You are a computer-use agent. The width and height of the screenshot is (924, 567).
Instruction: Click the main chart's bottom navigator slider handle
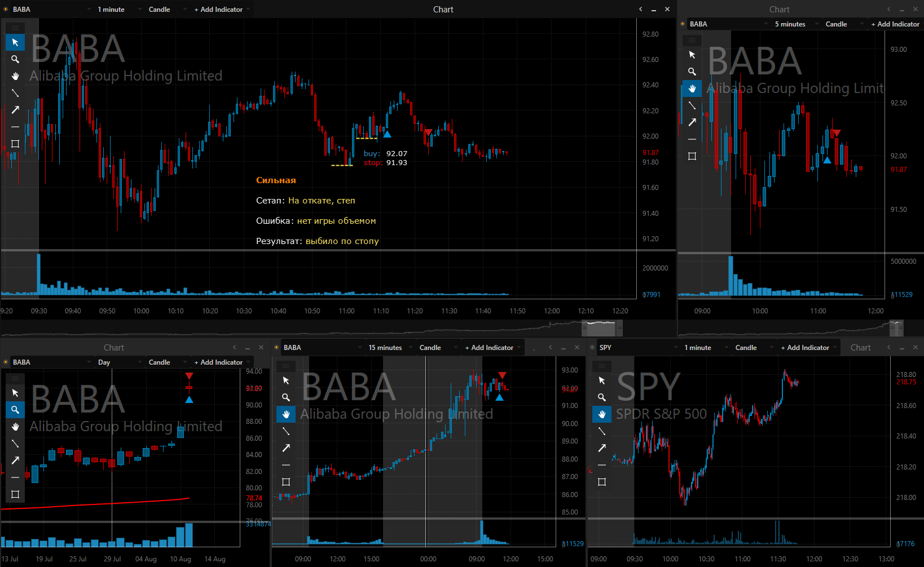(602, 327)
